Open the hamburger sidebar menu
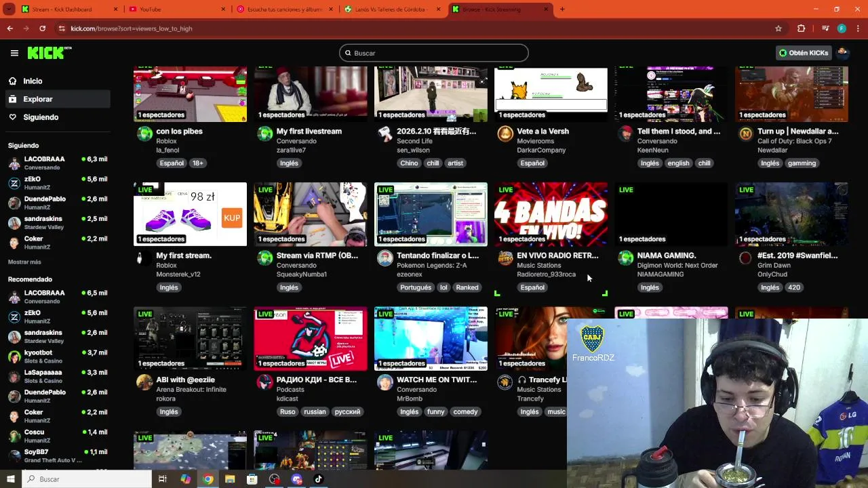 14,53
